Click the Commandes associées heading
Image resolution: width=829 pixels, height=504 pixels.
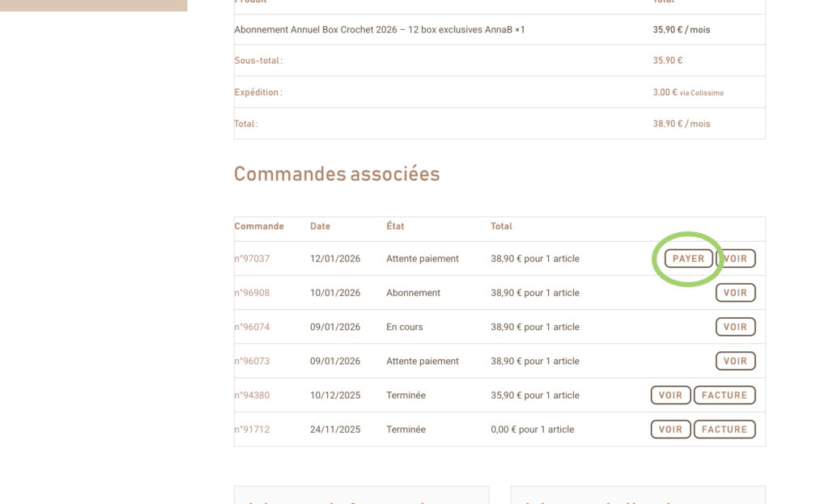click(337, 174)
